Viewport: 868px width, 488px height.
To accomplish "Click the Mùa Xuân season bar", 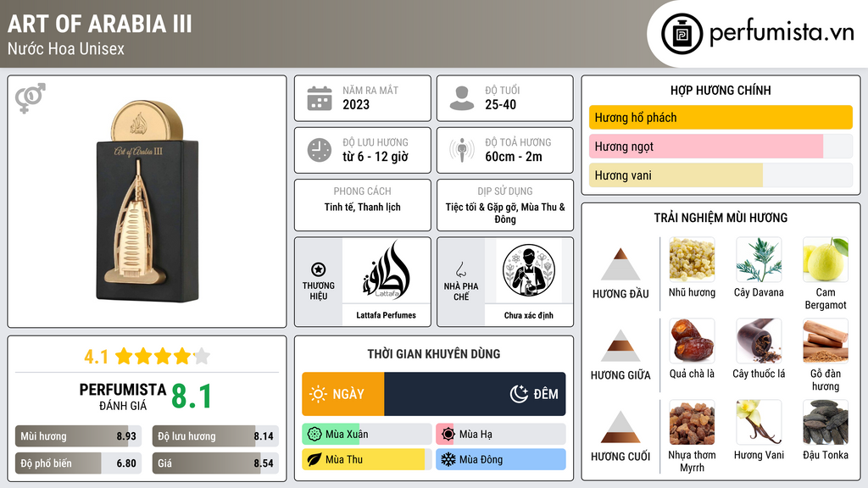I will (367, 435).
